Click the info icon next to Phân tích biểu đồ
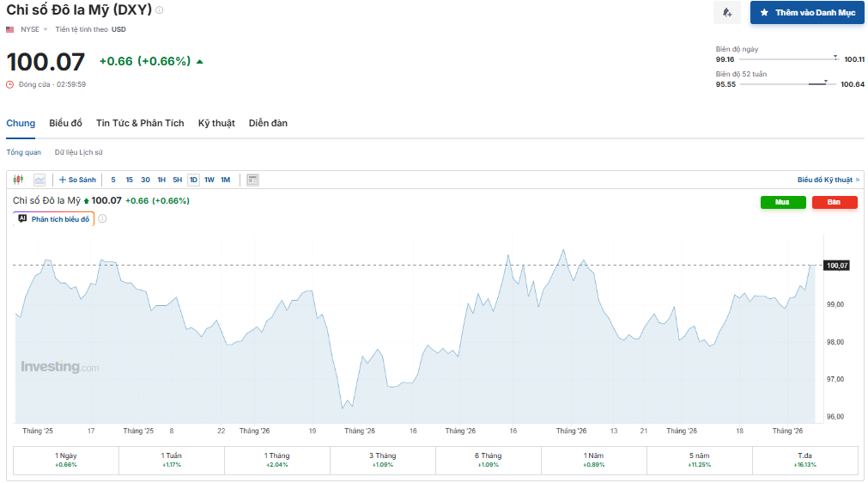This screenshot has height=483, width=868. (x=102, y=219)
